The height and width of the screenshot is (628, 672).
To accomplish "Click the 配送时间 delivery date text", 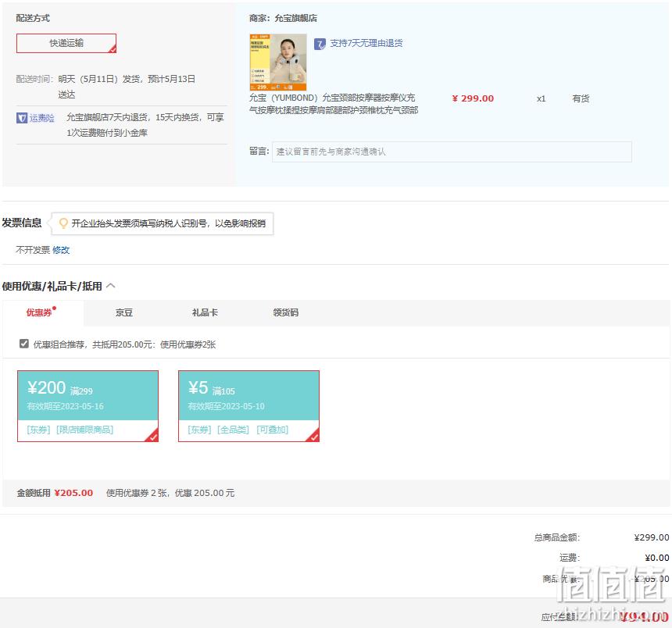I will (x=127, y=87).
